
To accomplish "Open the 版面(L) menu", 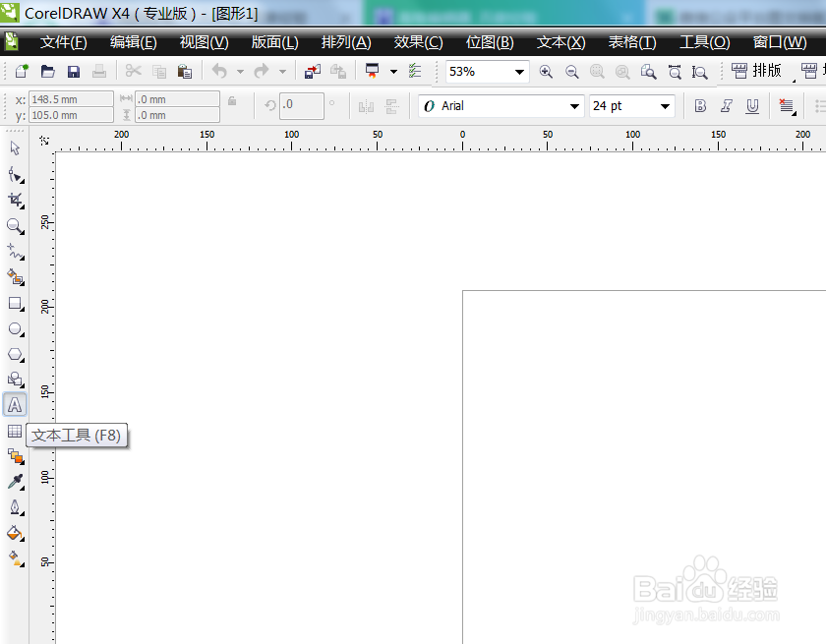I will (x=274, y=42).
